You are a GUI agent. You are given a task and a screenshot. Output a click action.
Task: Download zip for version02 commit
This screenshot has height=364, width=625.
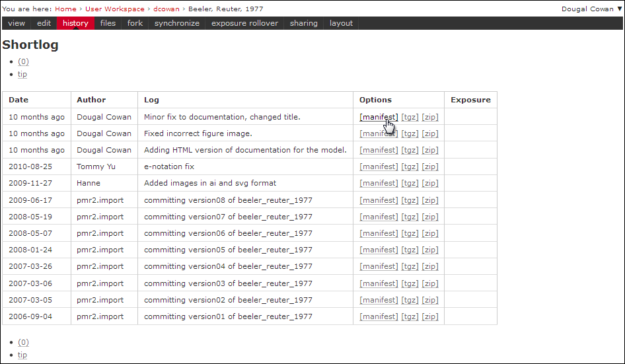pyautogui.click(x=430, y=300)
